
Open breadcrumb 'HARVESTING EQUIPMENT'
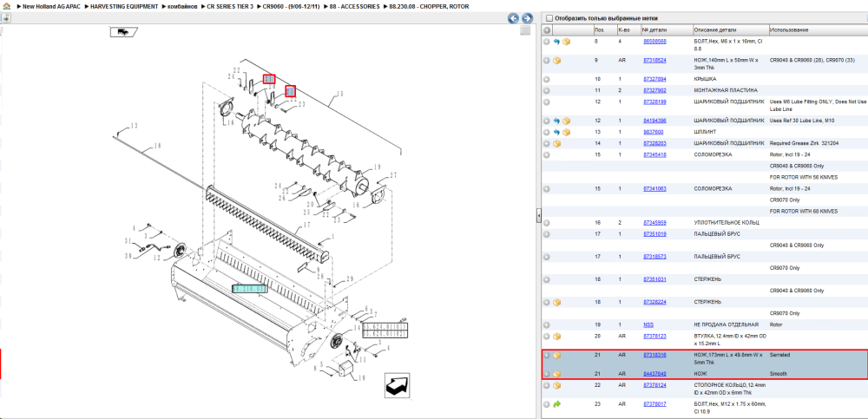point(124,6)
